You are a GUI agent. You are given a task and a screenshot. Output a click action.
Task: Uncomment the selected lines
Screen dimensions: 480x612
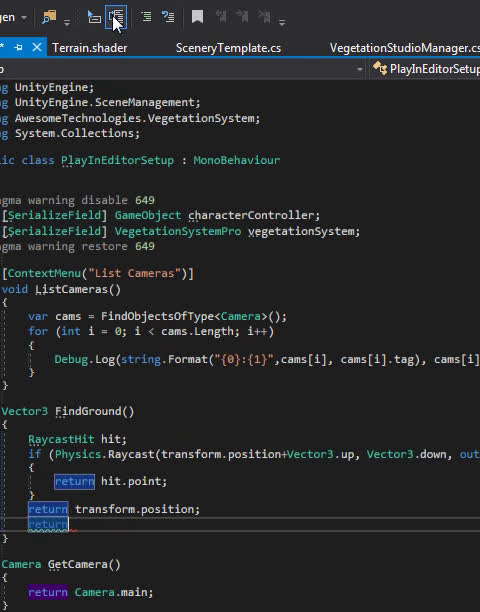click(168, 16)
